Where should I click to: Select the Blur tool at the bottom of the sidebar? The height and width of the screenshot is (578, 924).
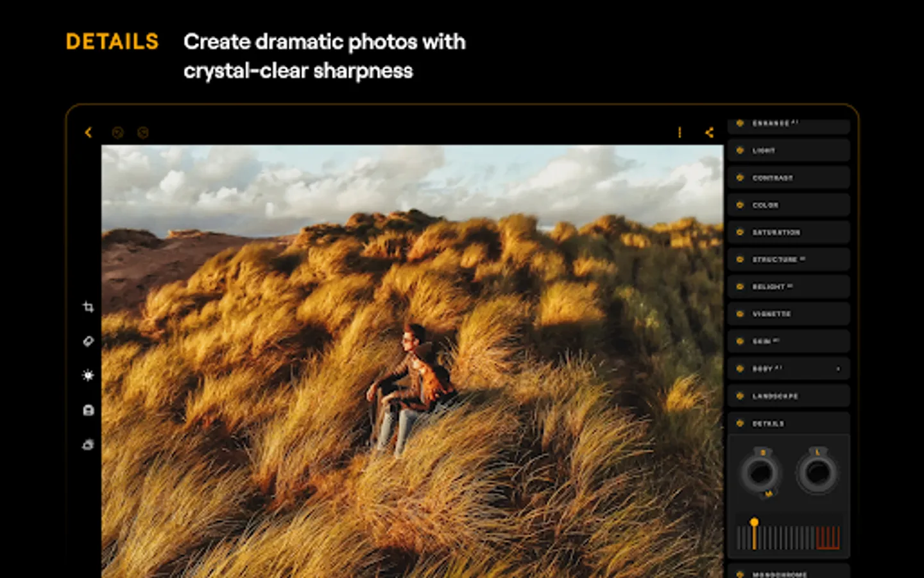(88, 444)
